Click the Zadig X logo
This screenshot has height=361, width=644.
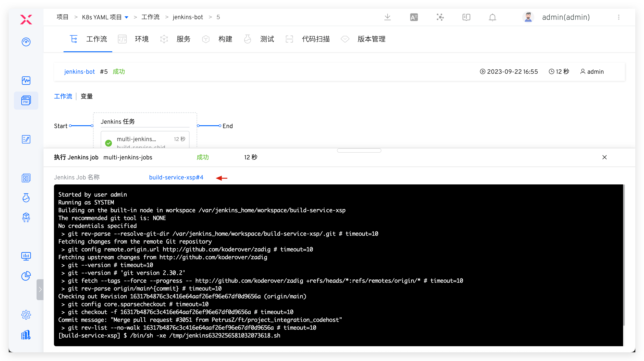[x=26, y=19]
